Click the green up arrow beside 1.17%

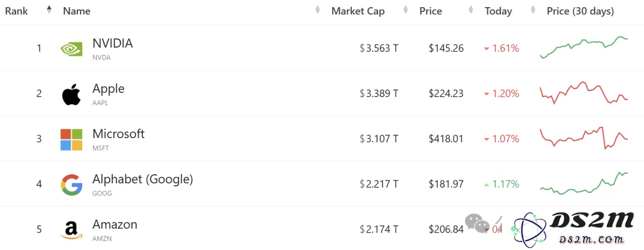pyautogui.click(x=487, y=185)
